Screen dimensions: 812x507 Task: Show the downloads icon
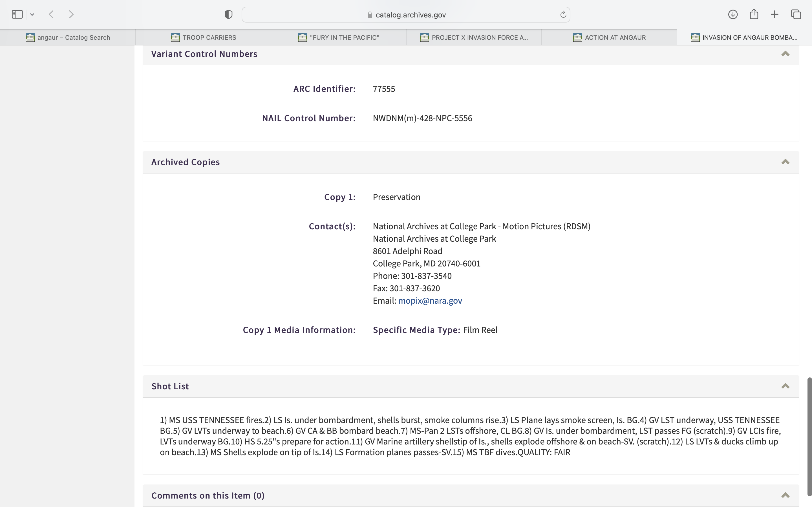[x=732, y=14]
